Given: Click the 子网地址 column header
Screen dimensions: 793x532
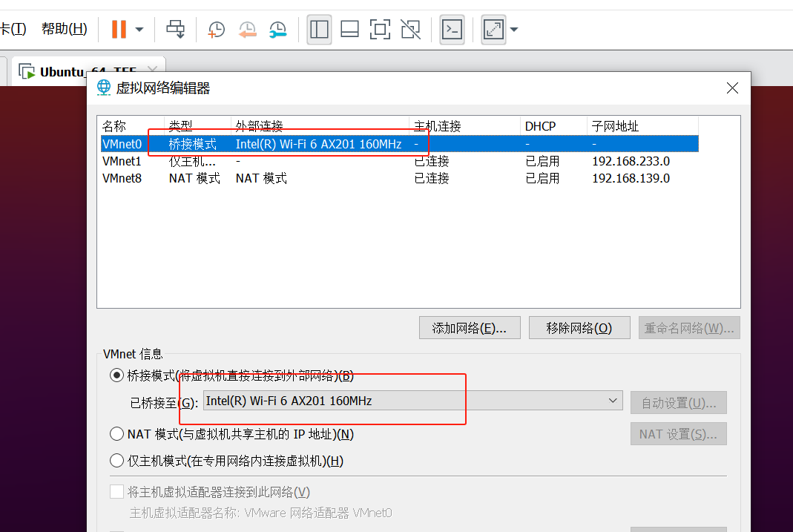Looking at the screenshot, I should point(642,125).
